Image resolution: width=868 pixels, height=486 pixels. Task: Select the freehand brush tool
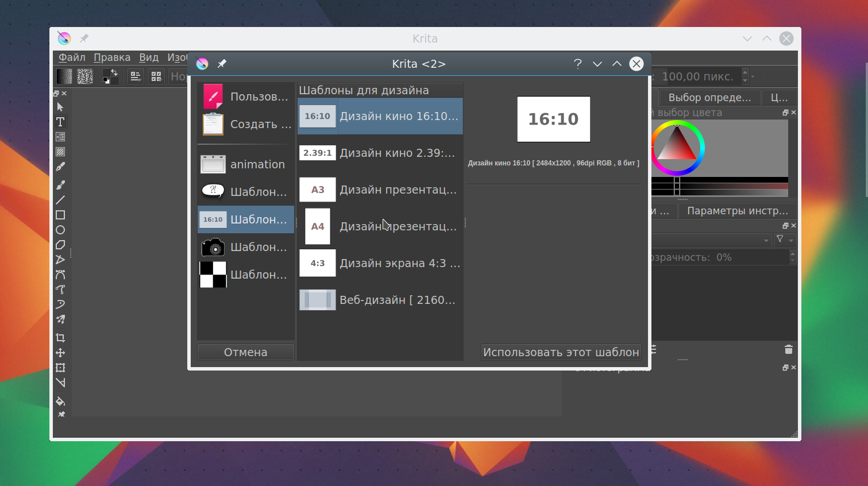(60, 185)
